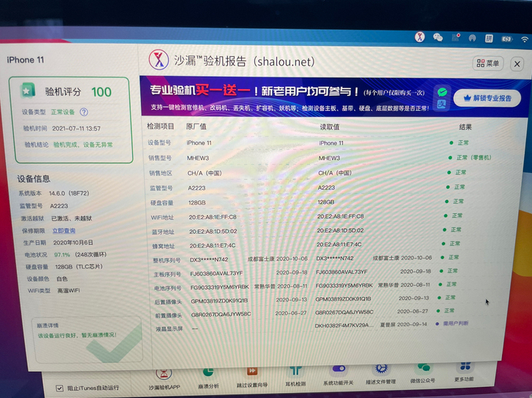Click the 验机评分 100 score
532x398 pixels.
(101, 92)
